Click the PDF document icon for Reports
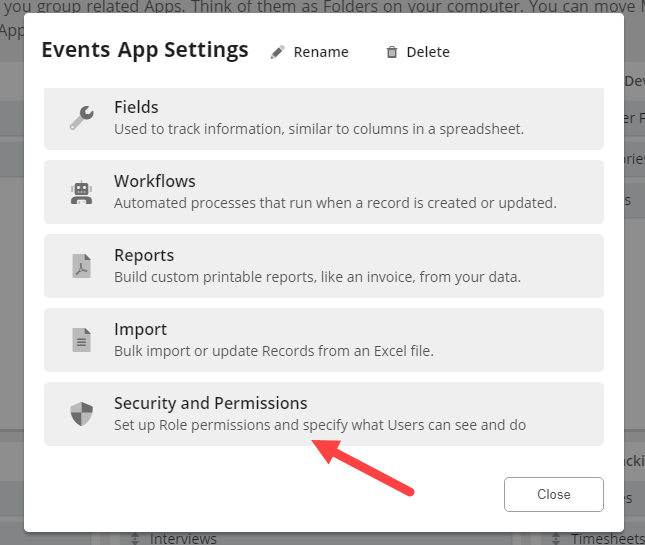The image size is (645, 545). [x=81, y=265]
